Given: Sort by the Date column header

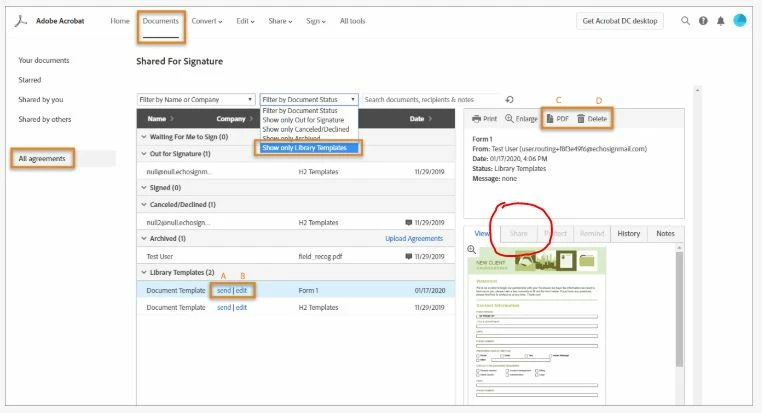Looking at the screenshot, I should [420, 119].
